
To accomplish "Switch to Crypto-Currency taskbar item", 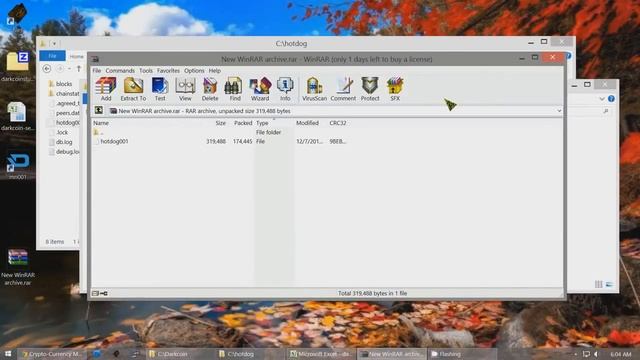I will pos(52,354).
